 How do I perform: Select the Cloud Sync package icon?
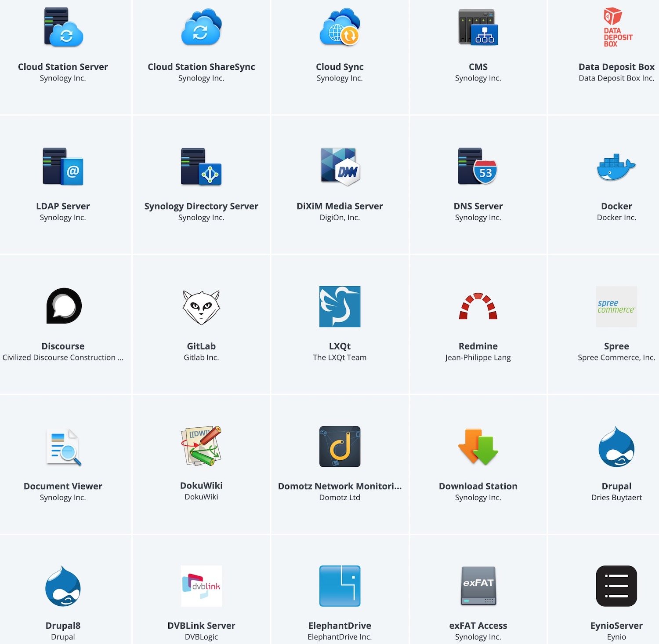coord(340,27)
